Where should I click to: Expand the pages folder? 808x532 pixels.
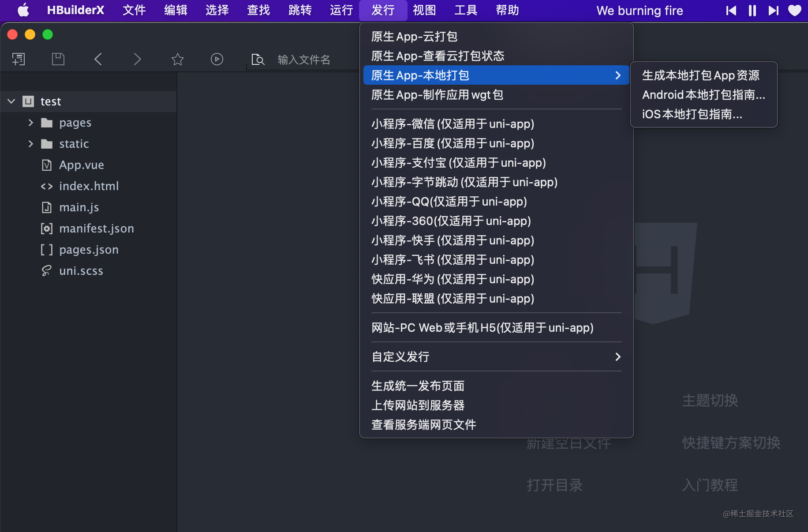30,123
